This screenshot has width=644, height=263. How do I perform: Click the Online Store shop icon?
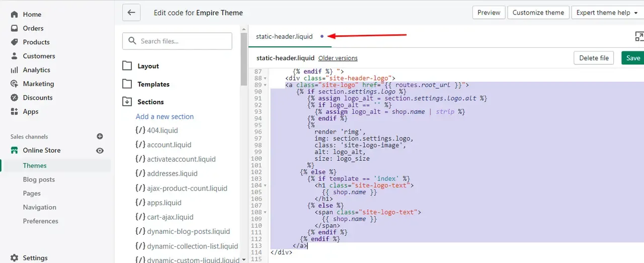(x=14, y=150)
